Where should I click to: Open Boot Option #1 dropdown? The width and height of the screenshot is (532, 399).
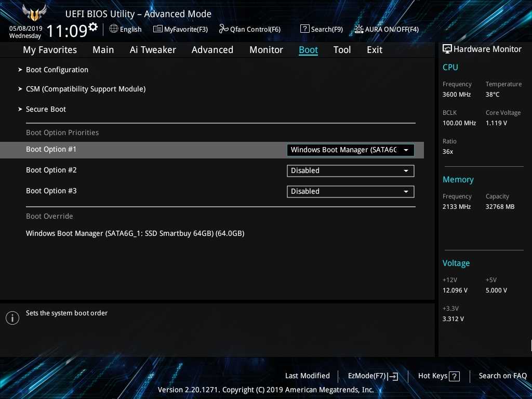pyautogui.click(x=350, y=150)
